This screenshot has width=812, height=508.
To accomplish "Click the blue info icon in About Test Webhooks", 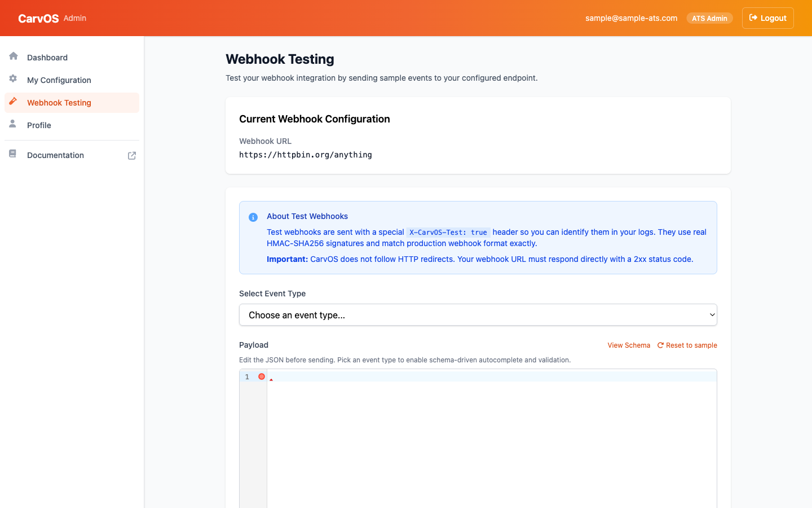I will 253,217.
